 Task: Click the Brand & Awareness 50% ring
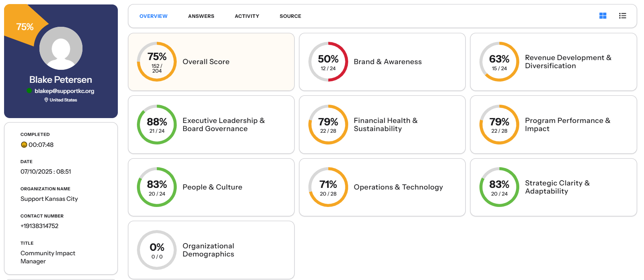(328, 62)
